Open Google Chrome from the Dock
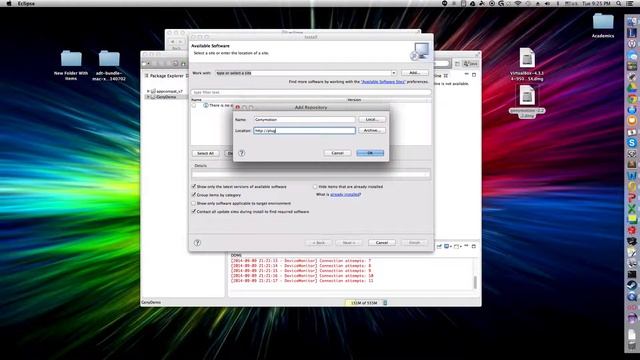Image resolution: width=640 pixels, height=360 pixels. click(632, 98)
